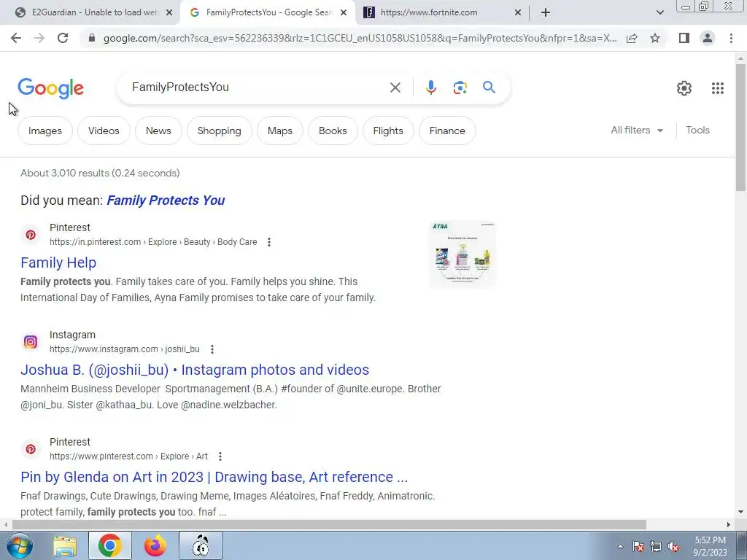Click the horizontal scrollbar thumb
This screenshot has width=747, height=560.
pyautogui.click(x=329, y=524)
